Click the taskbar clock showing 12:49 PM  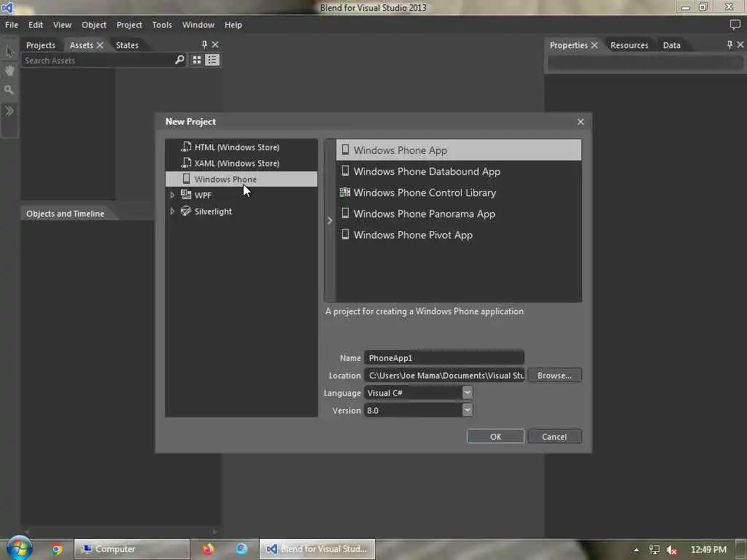click(708, 550)
